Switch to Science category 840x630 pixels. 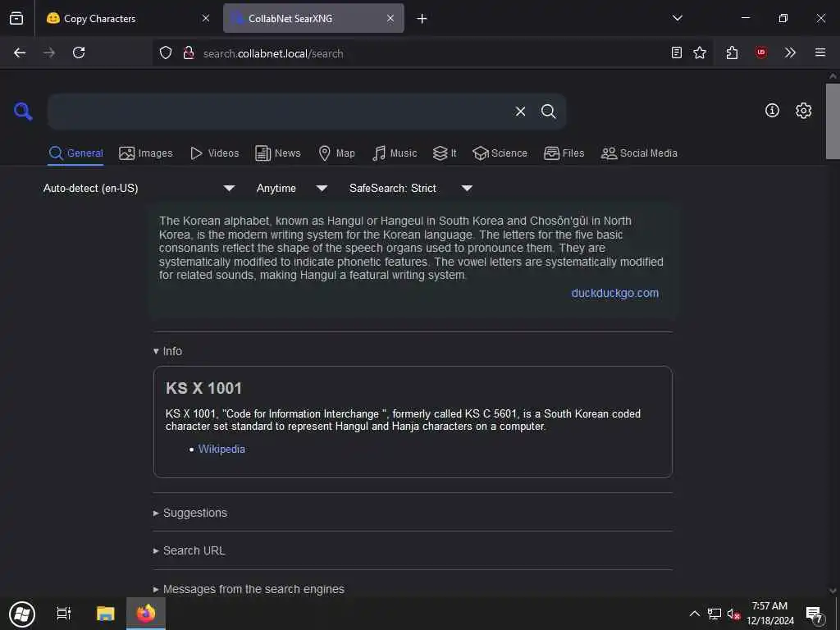click(500, 153)
